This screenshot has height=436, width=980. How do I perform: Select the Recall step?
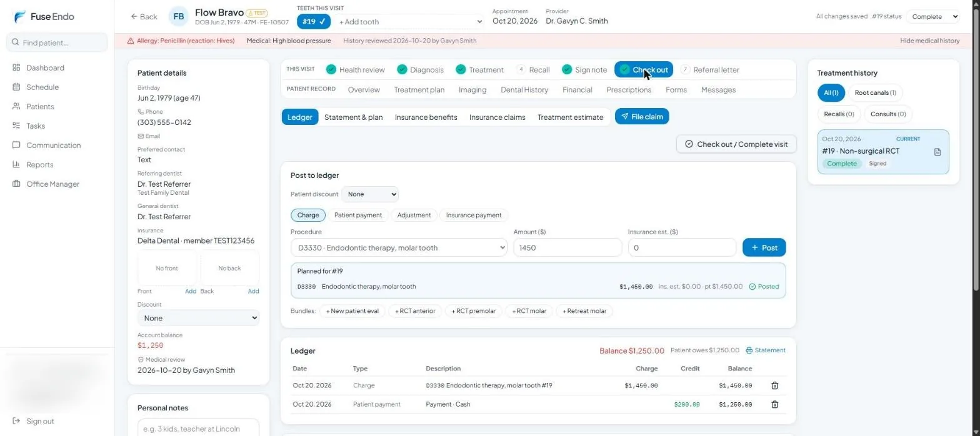(533, 69)
